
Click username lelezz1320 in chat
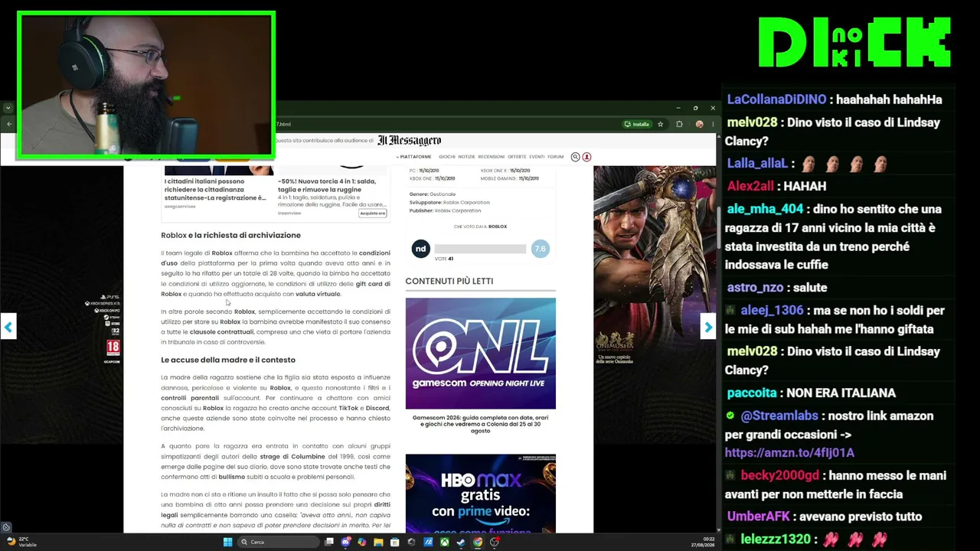tap(775, 540)
